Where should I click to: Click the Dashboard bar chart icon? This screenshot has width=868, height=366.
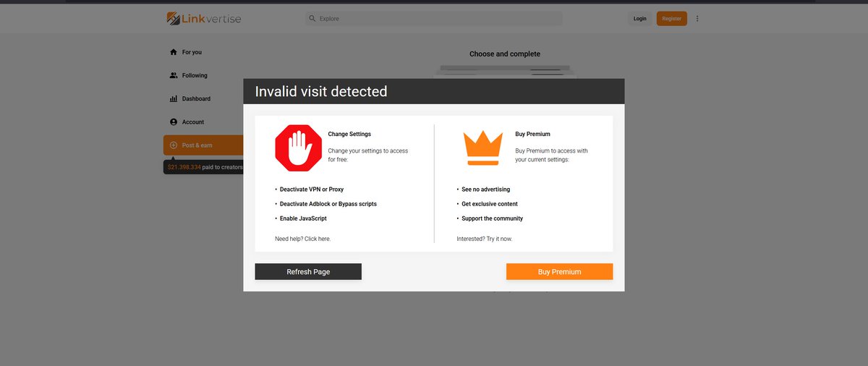tap(174, 98)
